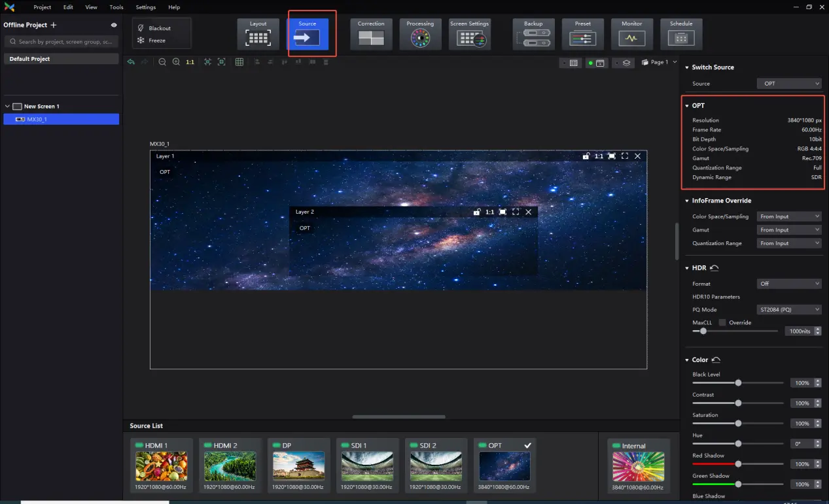The image size is (829, 504).
Task: Toggle the eye icon beside Offline Project
Action: point(114,25)
